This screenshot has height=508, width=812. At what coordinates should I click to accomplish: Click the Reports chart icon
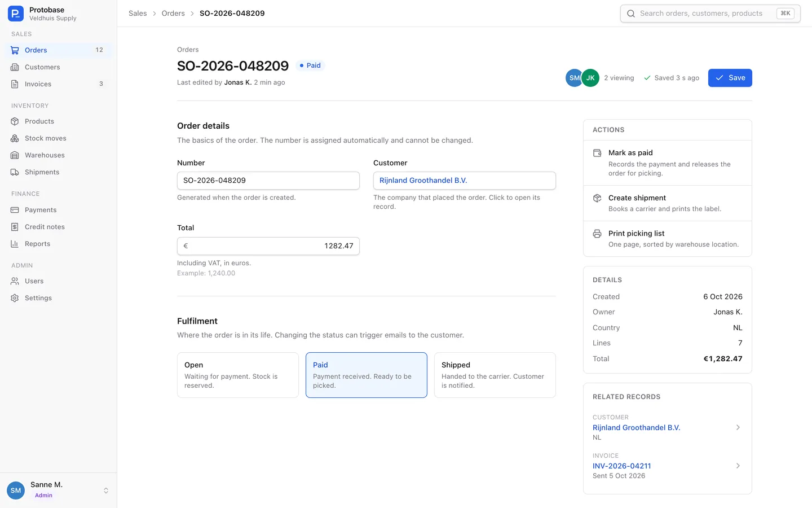[x=15, y=244]
